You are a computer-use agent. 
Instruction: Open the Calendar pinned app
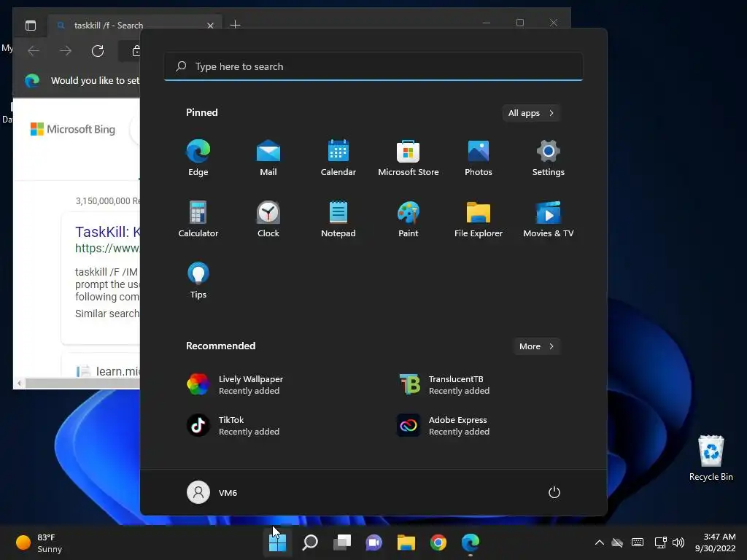pos(338,158)
